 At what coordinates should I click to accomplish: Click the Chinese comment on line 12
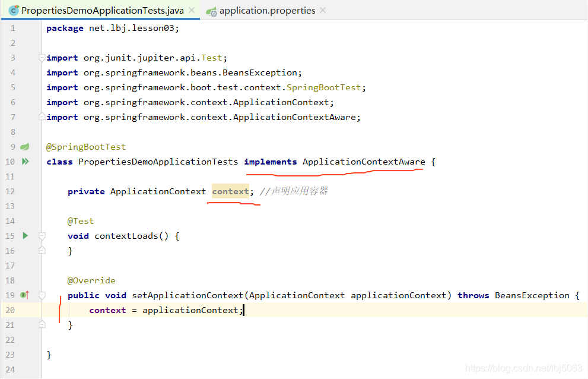[x=294, y=191]
